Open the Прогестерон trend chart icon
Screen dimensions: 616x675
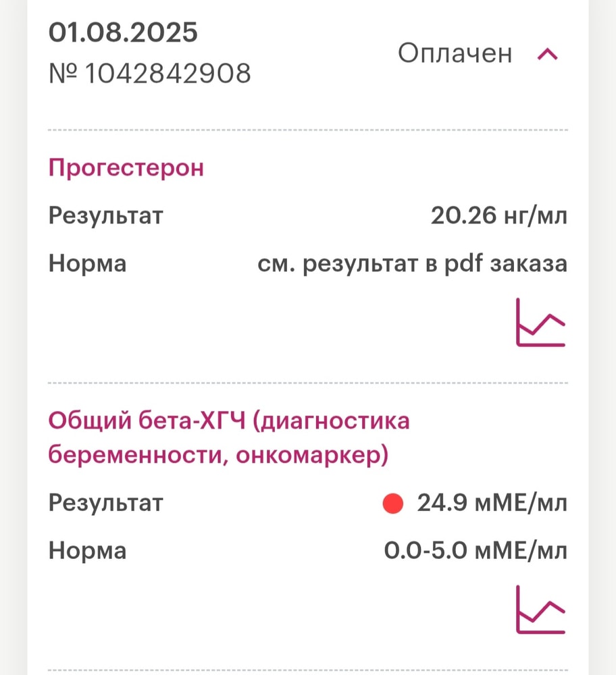tap(540, 322)
